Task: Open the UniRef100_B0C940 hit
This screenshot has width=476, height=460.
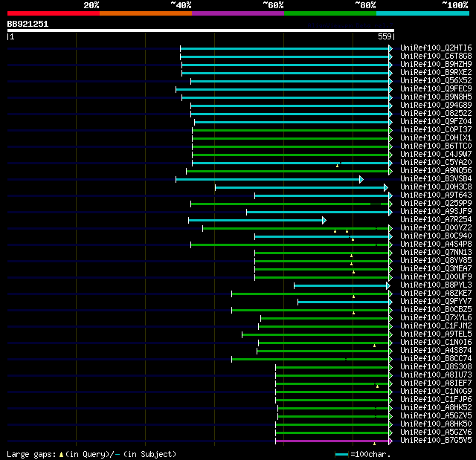Action: click(x=436, y=236)
